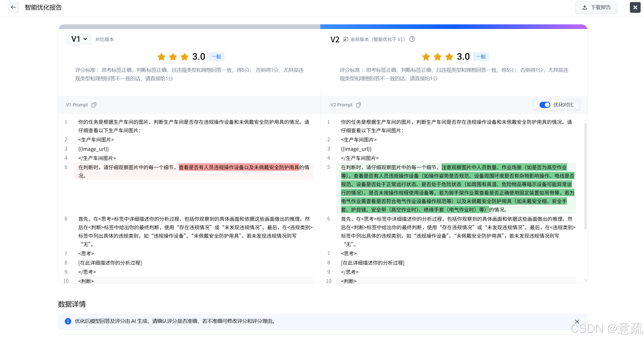Screen dimensions: 644x339
Task: Click 对比版本 label next to V1
Action: [104, 39]
